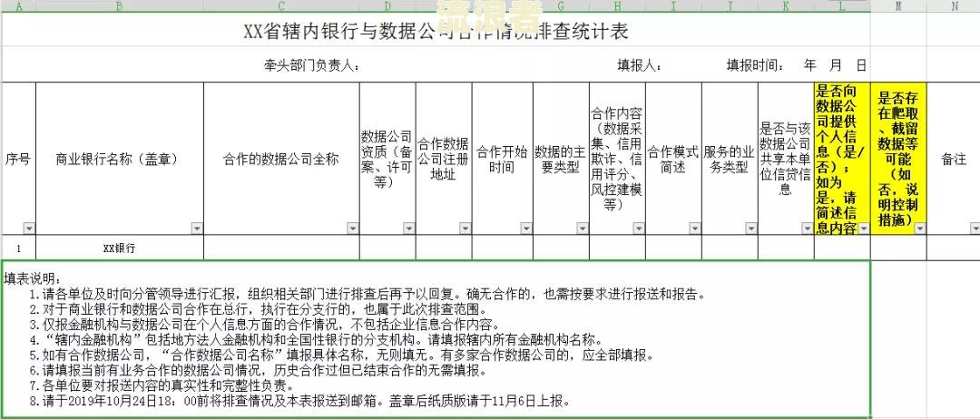Open filter dropdown for 是否向数据公司提供个人信息 column
980x419 pixels.
tap(864, 229)
